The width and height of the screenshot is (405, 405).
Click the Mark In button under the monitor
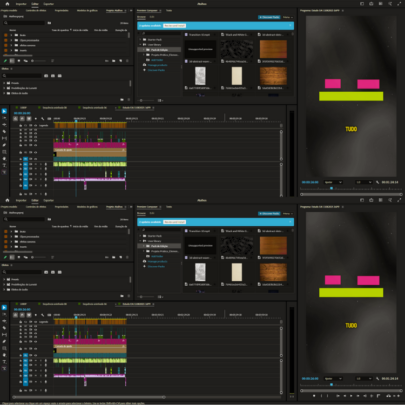(321, 396)
